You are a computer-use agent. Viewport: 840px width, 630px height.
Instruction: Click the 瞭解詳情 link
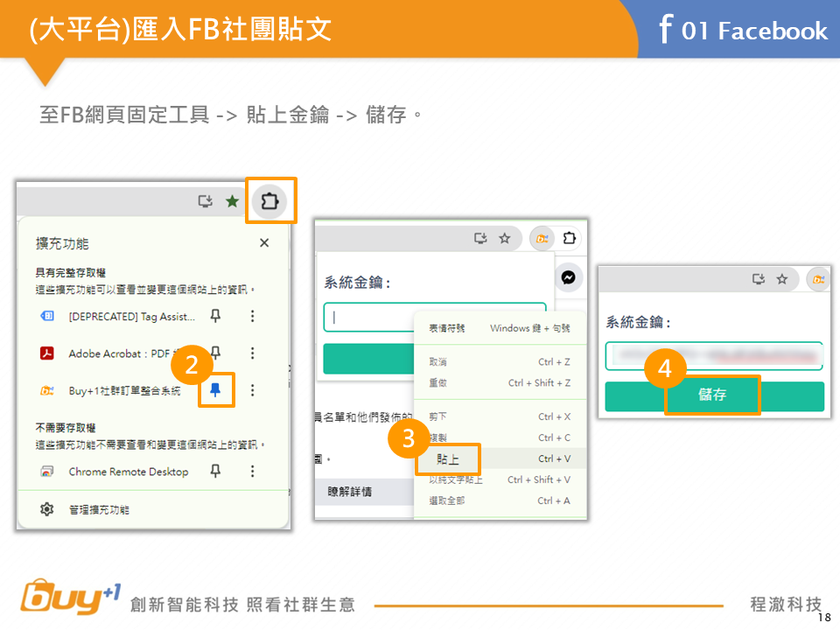coord(349,492)
